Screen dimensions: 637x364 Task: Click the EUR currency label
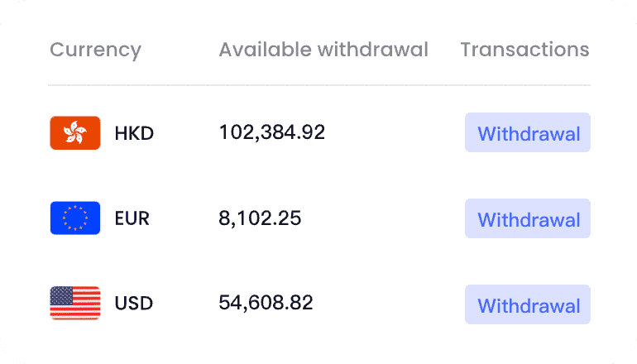[x=132, y=218]
